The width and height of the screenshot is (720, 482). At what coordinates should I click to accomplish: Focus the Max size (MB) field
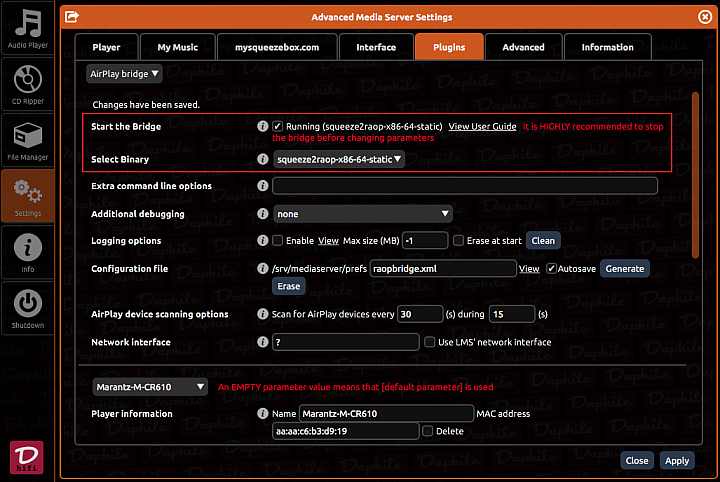pos(425,241)
